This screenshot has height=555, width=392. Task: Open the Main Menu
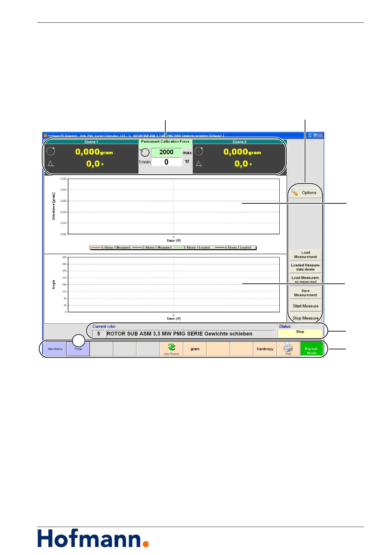(55, 349)
